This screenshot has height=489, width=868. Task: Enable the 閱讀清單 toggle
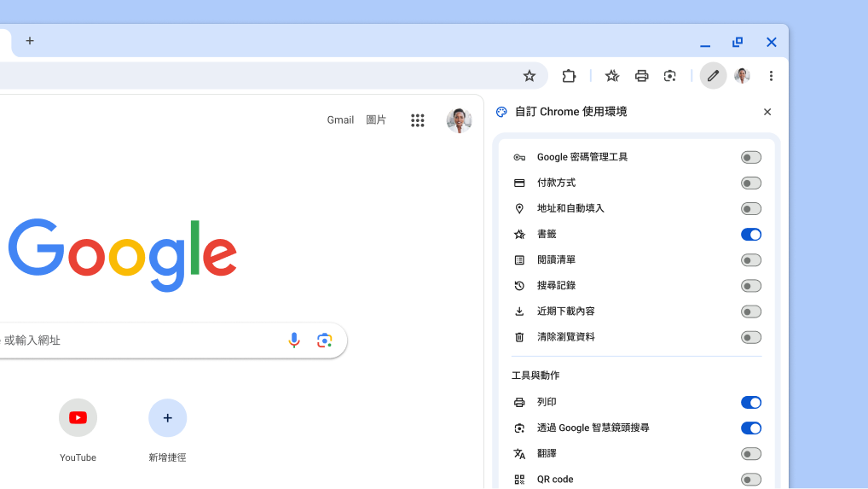(x=751, y=260)
